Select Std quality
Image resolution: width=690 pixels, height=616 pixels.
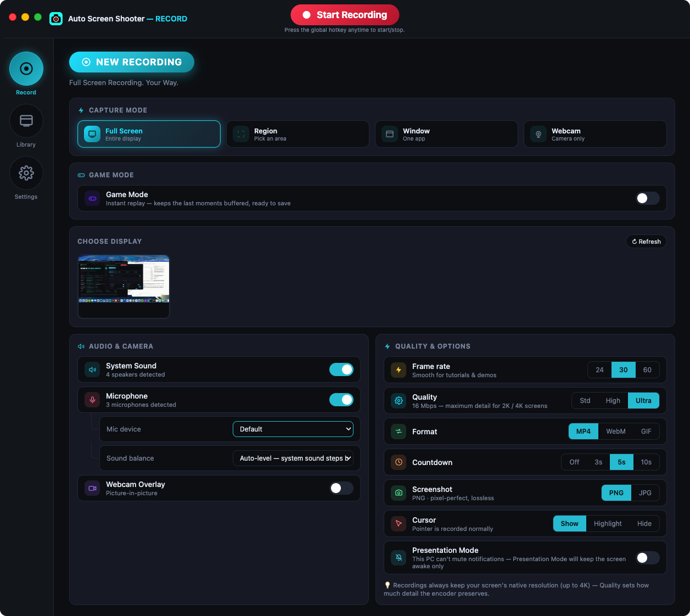tap(585, 401)
